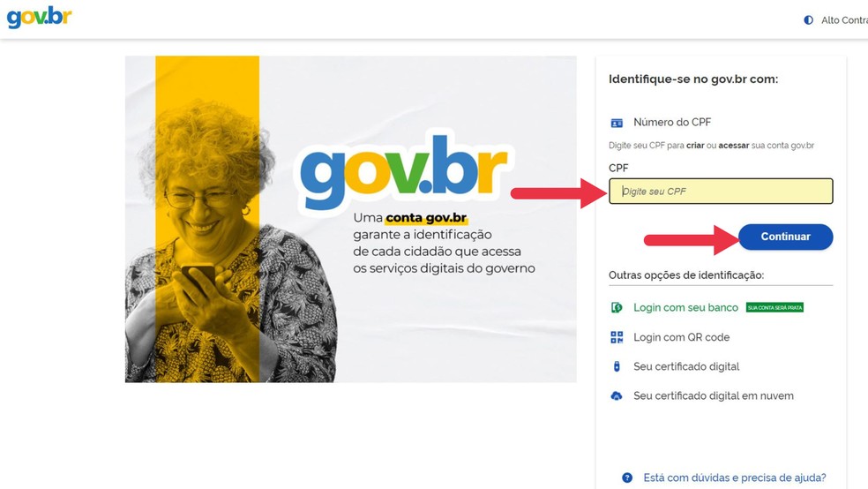Choose Login com QR code

682,337
